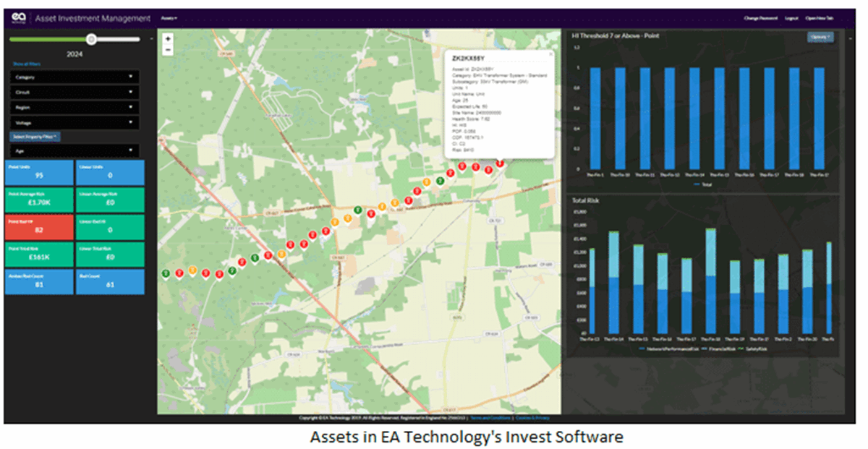Viewport: 868px width, 449px height.
Task: Zoom in on the map
Action: 168,38
